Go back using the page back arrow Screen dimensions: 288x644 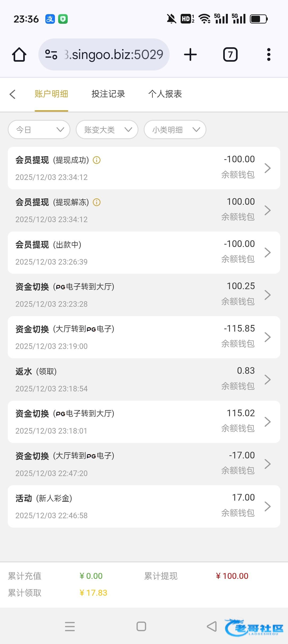coord(13,94)
